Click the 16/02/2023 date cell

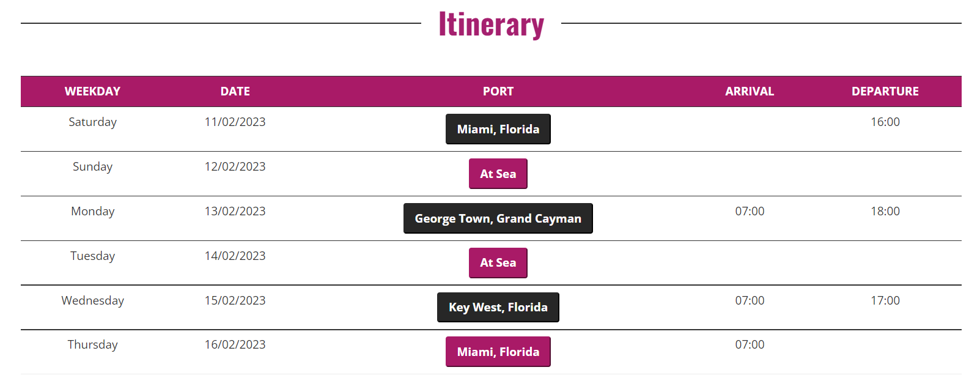[x=235, y=344]
